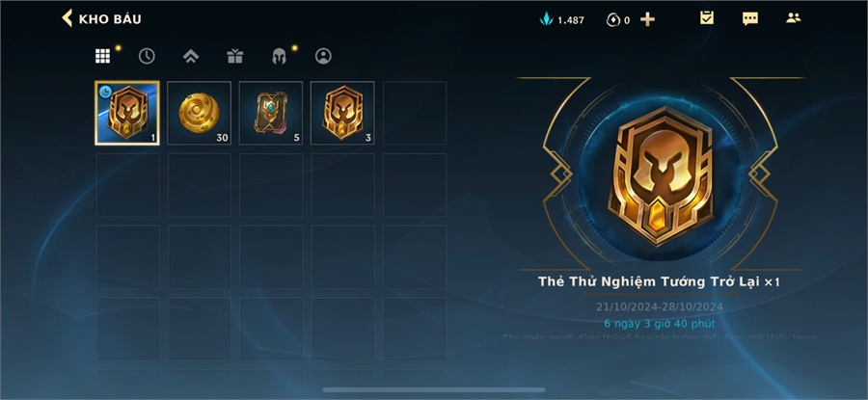Tap the large champion trial card preview
Image resolution: width=868 pixels, height=400 pixels.
pos(660,176)
